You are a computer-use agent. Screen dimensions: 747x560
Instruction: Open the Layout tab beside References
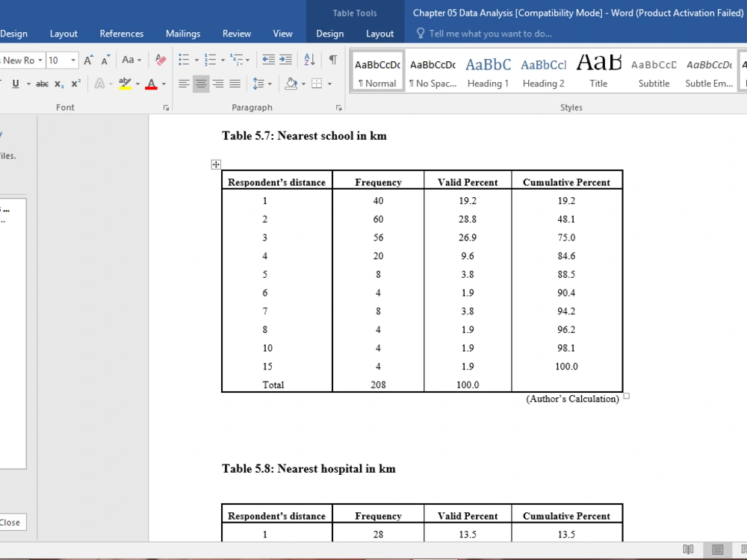(63, 34)
